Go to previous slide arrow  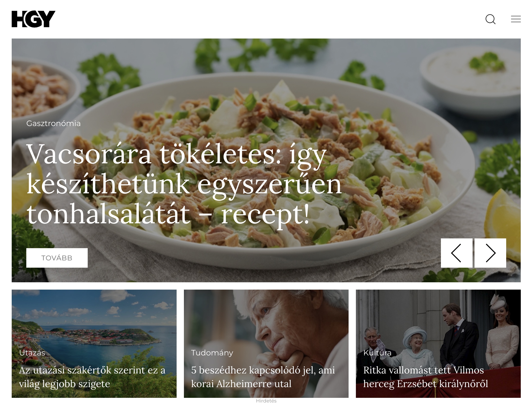pos(456,253)
